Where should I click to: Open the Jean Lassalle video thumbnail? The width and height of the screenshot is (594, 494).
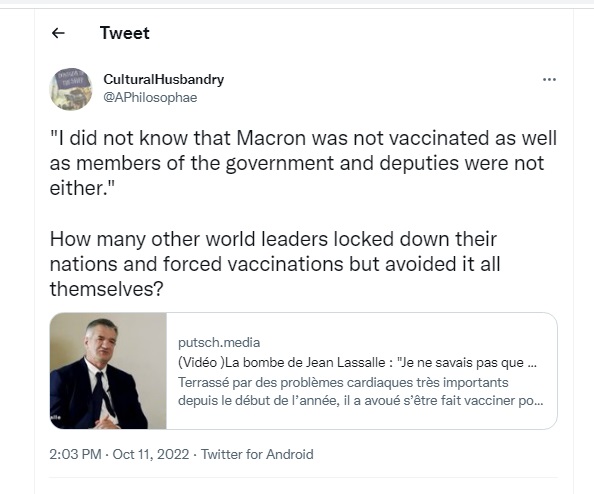(108, 371)
